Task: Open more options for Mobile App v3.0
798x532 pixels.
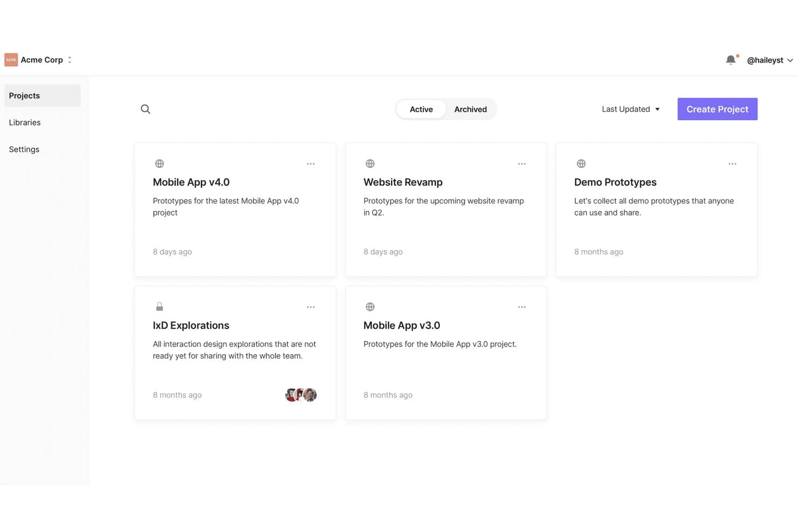Action: [x=521, y=307]
